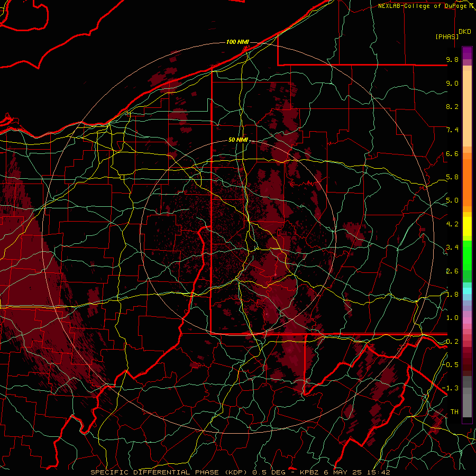Click the 5.0 scale value
This screenshot has height=476, width=476.
452,200
